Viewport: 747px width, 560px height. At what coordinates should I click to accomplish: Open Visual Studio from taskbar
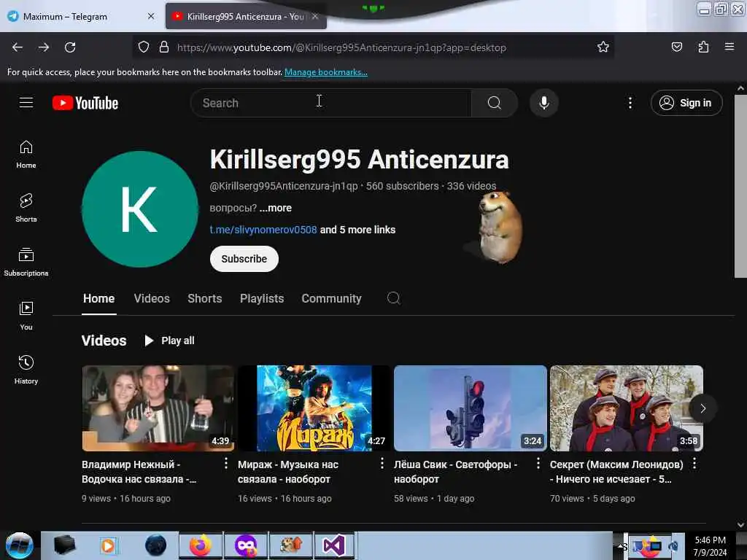(334, 545)
